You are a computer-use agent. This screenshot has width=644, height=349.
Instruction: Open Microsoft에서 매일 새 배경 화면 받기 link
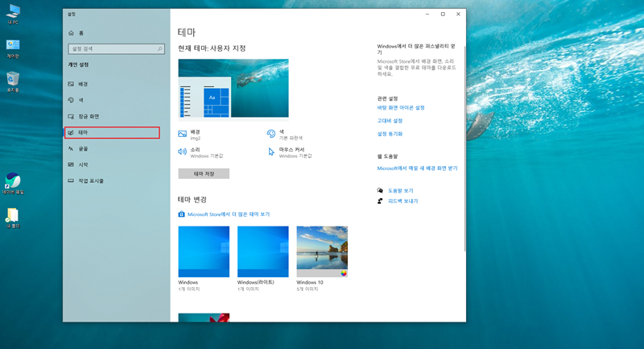(417, 168)
